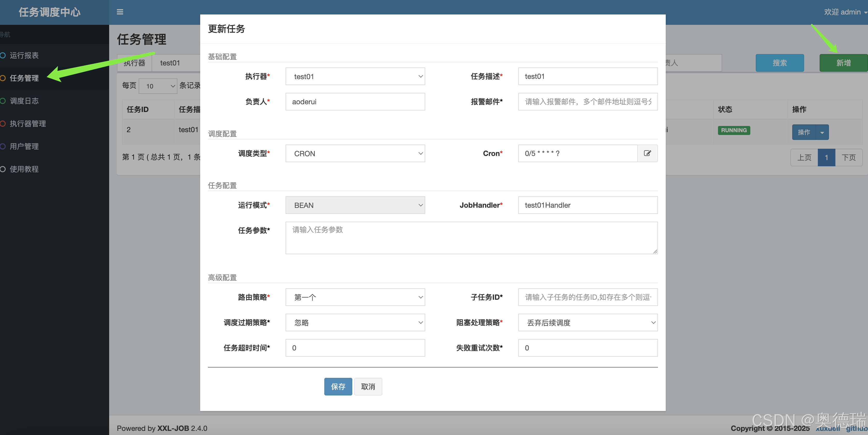Open the 调度类型 CRON dropdown
Image resolution: width=868 pixels, height=435 pixels.
(355, 154)
